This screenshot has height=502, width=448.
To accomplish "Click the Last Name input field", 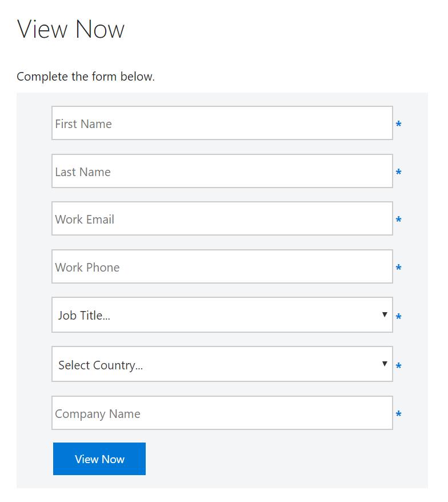I will click(x=222, y=171).
